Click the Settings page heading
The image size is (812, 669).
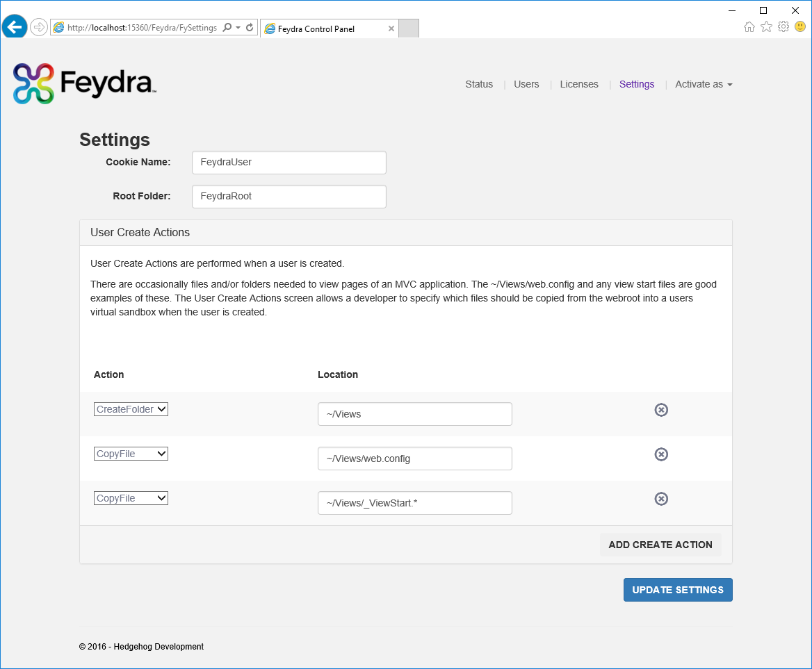(x=115, y=140)
